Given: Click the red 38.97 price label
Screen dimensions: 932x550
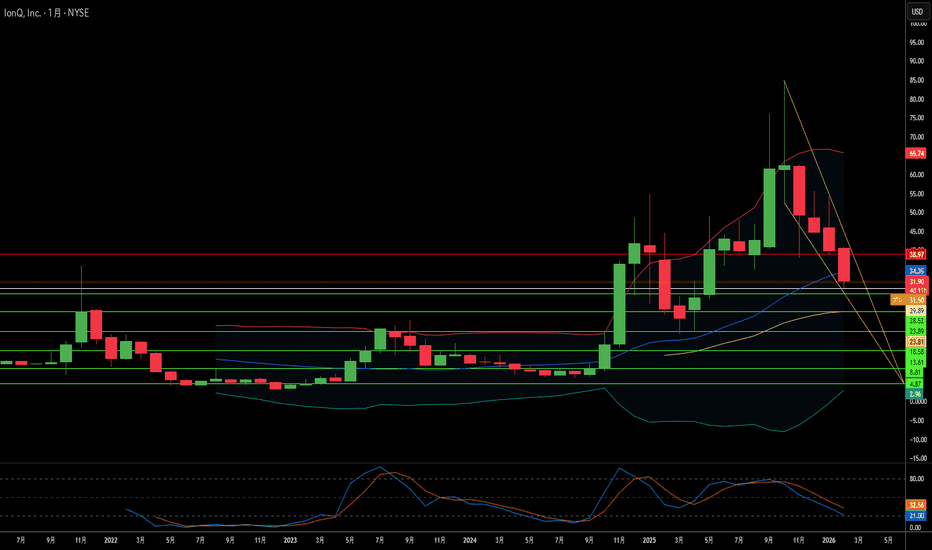Looking at the screenshot, I should tap(915, 256).
